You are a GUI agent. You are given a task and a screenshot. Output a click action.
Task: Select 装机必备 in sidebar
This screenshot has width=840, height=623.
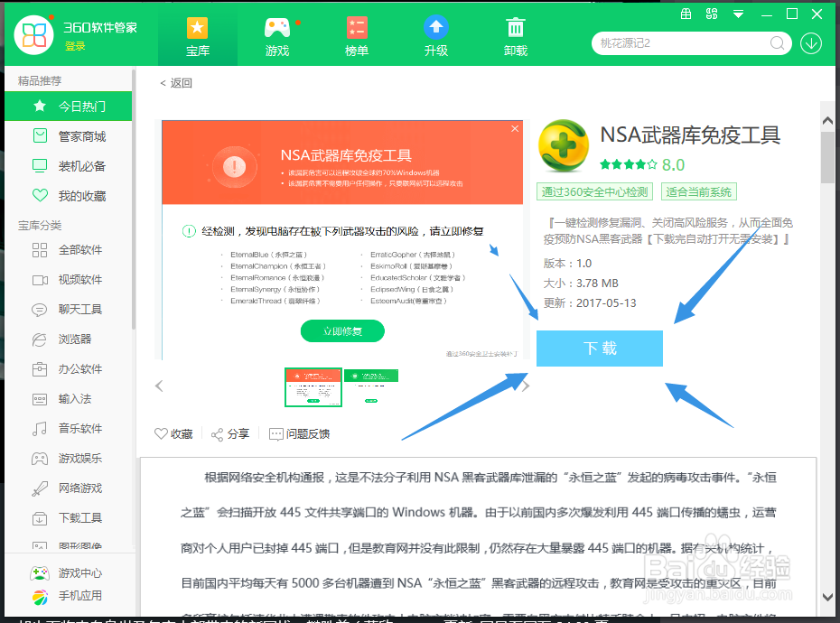click(68, 166)
